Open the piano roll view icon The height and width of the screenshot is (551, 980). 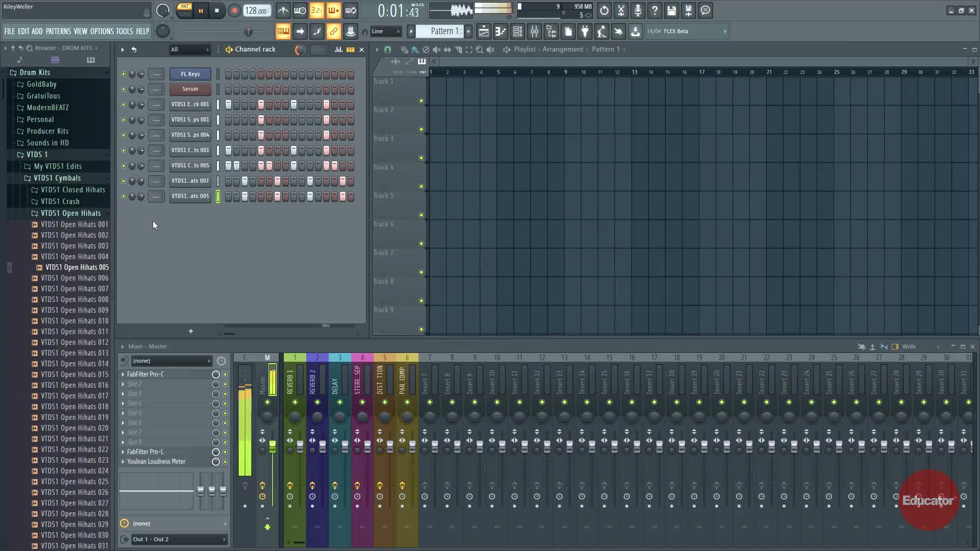click(x=500, y=32)
